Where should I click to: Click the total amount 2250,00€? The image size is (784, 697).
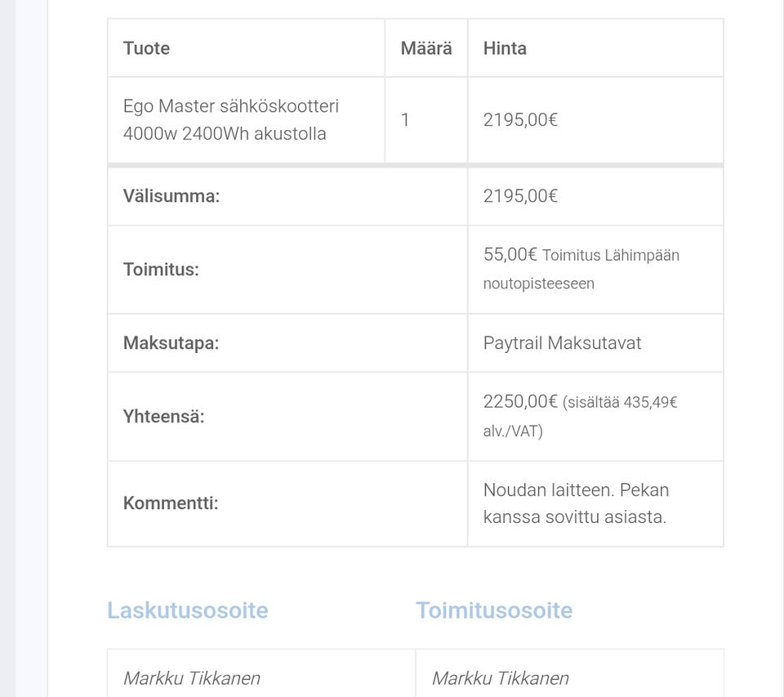click(x=520, y=402)
